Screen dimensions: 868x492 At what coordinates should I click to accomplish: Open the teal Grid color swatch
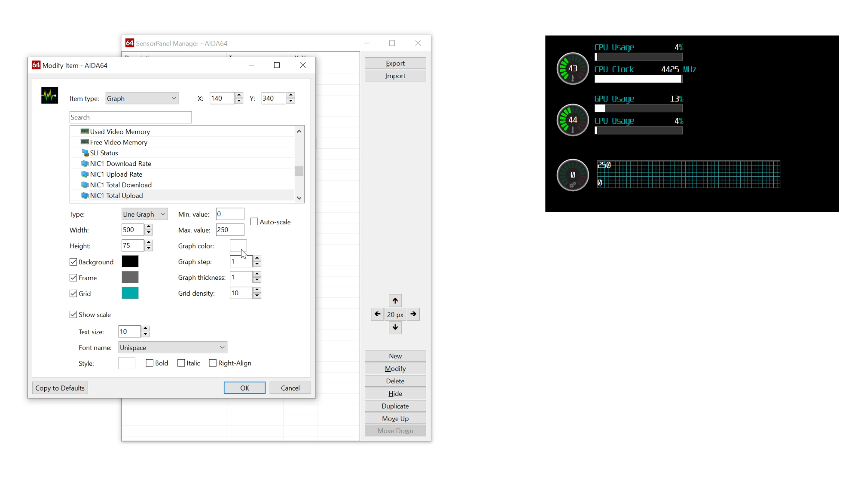coord(130,293)
